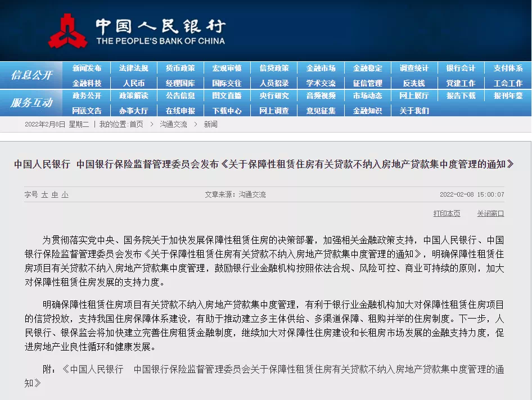
Task: Open 金融知识 navigation item
Action: [x=367, y=111]
